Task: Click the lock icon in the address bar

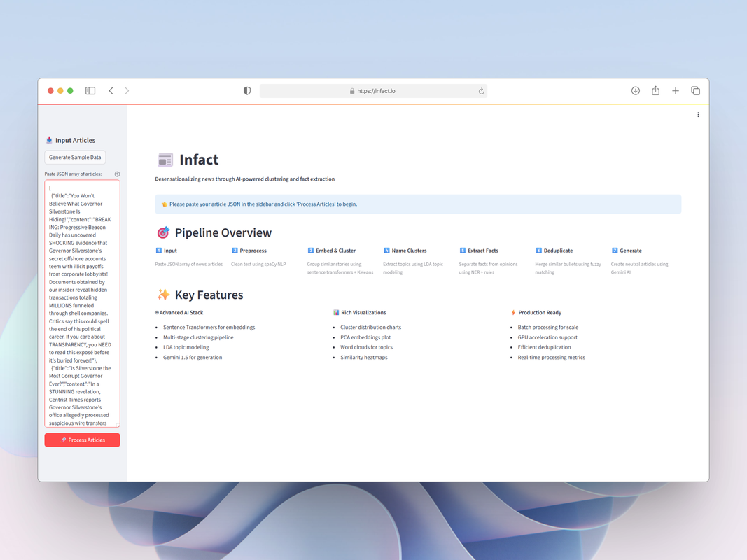Action: coord(352,91)
